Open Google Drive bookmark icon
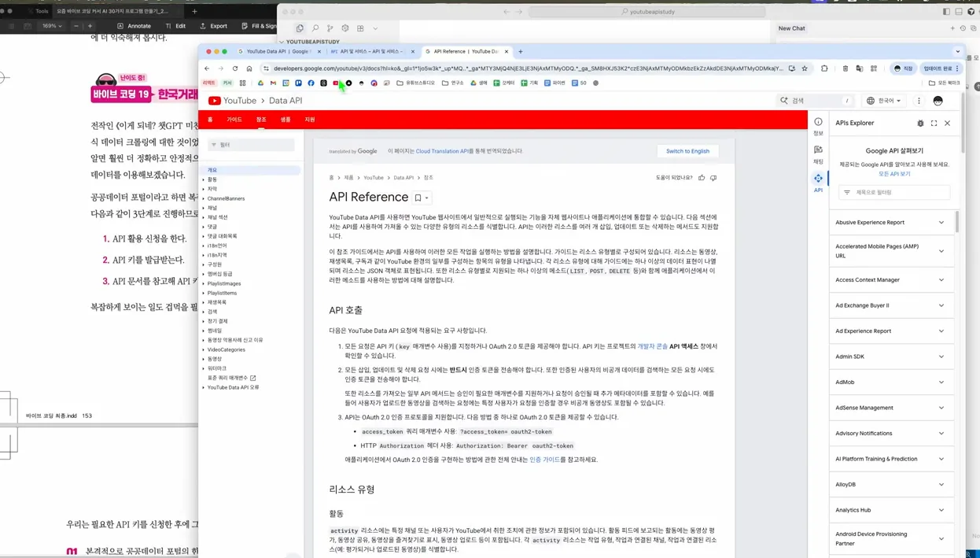 click(260, 83)
